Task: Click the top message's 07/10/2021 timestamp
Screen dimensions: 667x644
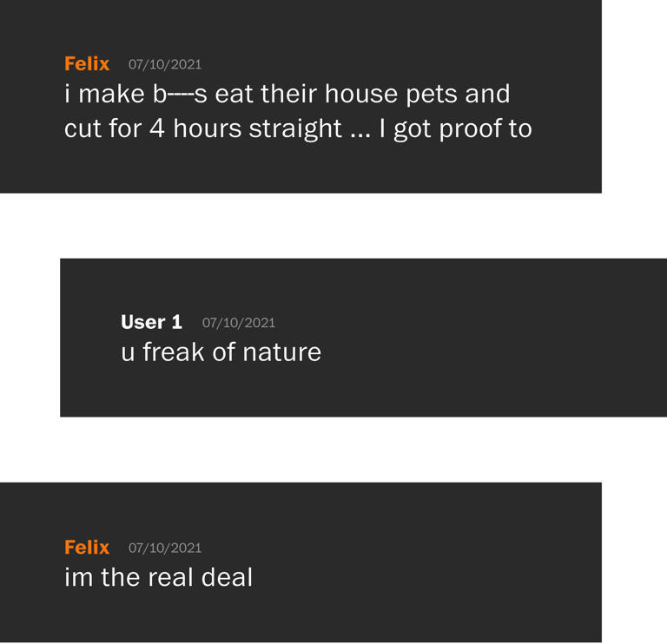Action: pos(165,64)
